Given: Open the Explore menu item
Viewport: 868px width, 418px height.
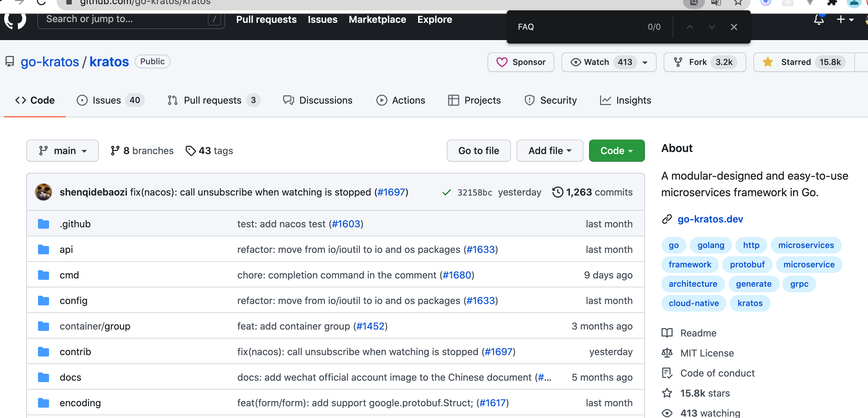Looking at the screenshot, I should (435, 19).
